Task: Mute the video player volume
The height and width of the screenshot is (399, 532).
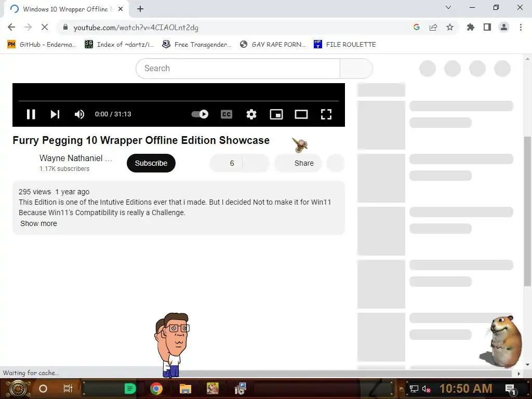Action: (79, 114)
